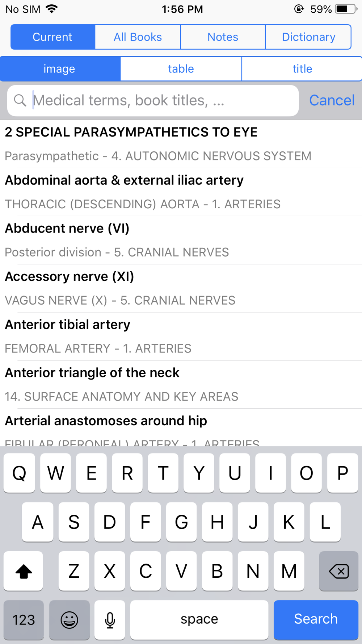Image resolution: width=362 pixels, height=644 pixels.
Task: Focus the Medical terms search field
Action: pyautogui.click(x=153, y=101)
